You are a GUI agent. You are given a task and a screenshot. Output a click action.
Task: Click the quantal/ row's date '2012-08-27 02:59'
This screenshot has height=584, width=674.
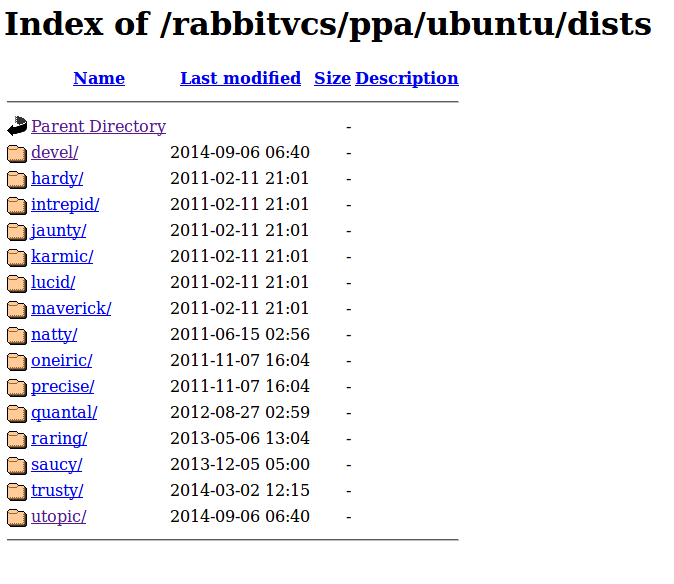click(240, 413)
